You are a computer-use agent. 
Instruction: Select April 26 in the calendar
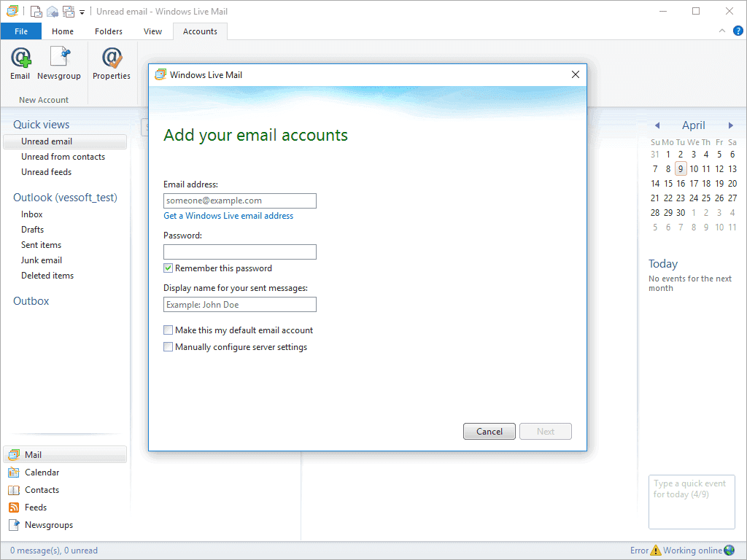point(719,198)
